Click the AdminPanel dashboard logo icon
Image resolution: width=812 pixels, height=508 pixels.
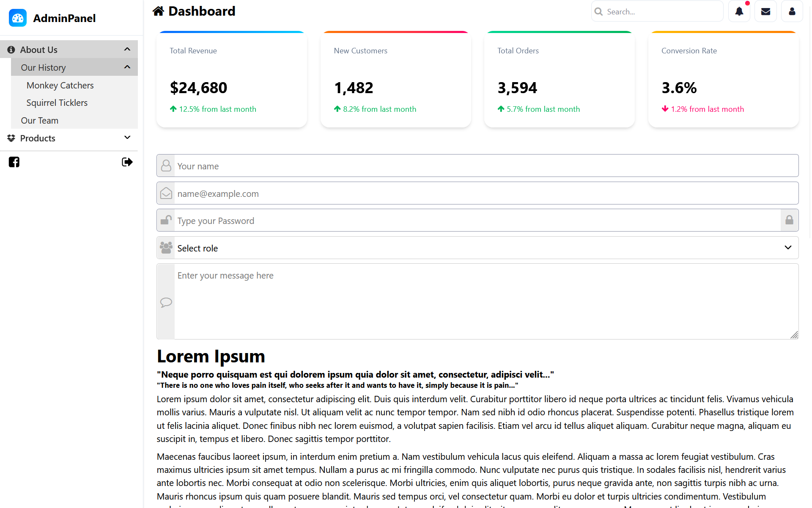pyautogui.click(x=18, y=18)
